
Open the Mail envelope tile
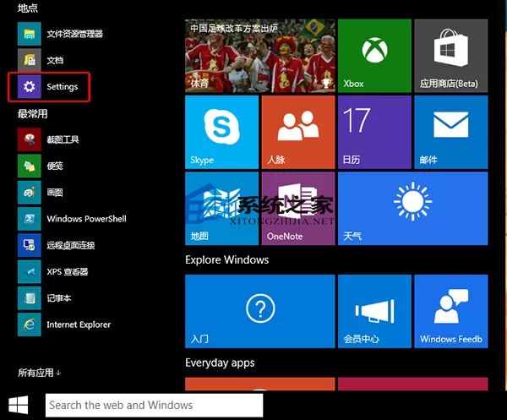click(450, 132)
